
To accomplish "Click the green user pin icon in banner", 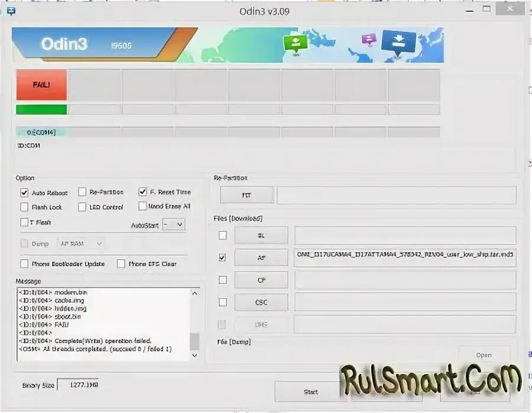I will 296,43.
